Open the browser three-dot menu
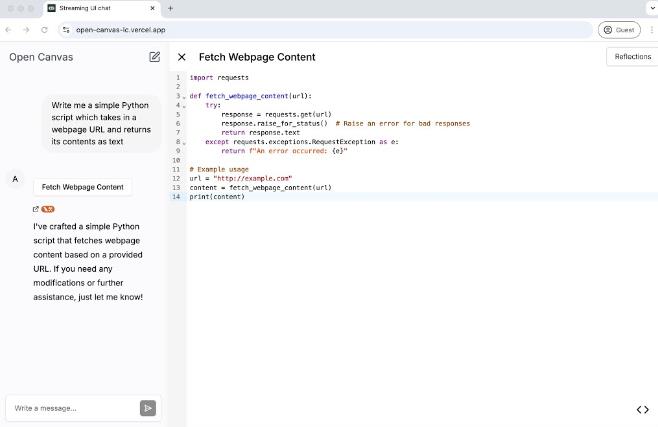This screenshot has height=427, width=658. tap(652, 30)
